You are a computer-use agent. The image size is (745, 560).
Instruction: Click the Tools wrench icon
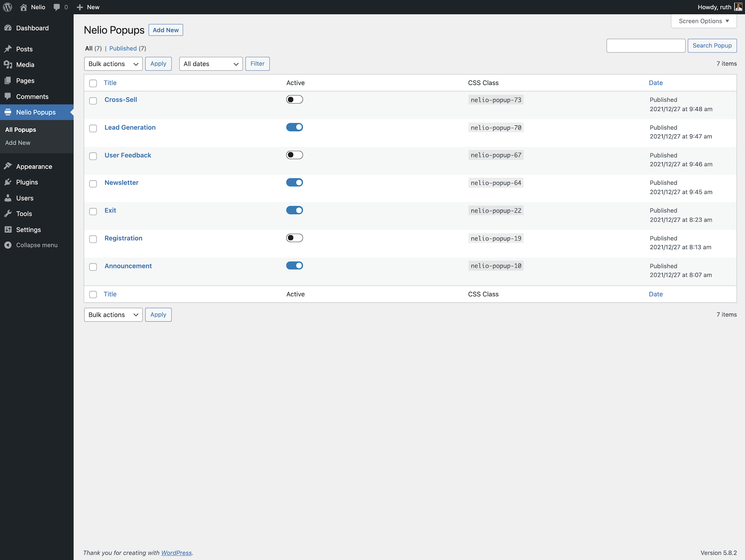[x=8, y=213]
